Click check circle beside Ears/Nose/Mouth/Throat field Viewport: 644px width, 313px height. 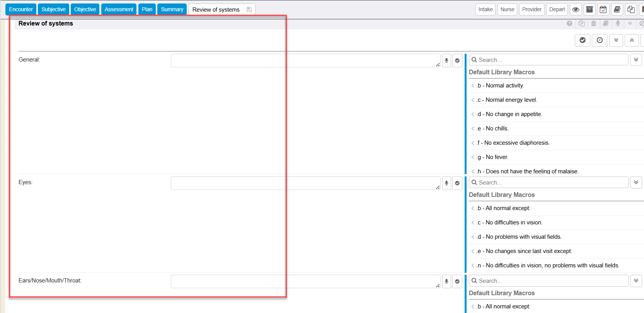click(x=457, y=281)
